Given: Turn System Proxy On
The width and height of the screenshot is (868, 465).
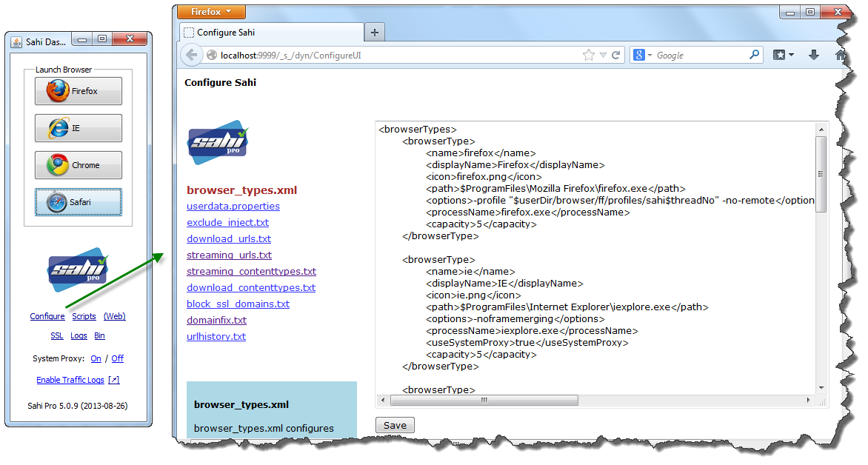Looking at the screenshot, I should pos(96,358).
